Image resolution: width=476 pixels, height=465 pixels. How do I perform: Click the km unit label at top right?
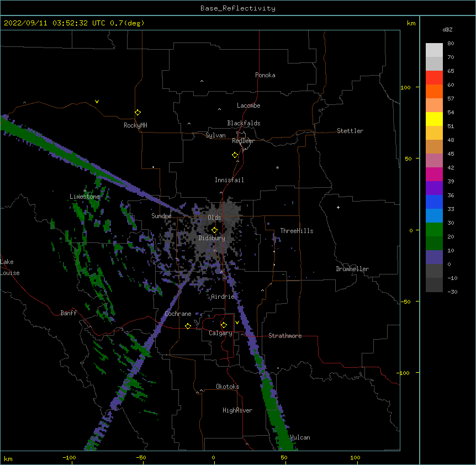coord(411,23)
